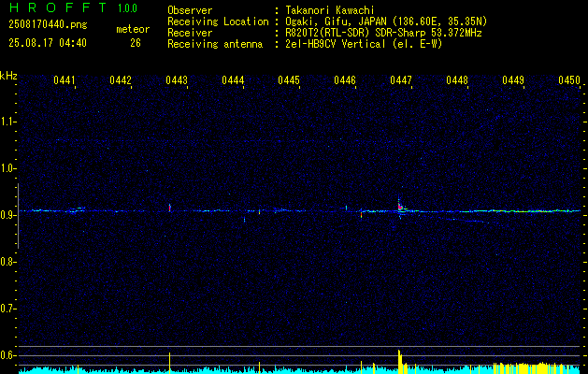
Task: Select the filename 2508170440.png
Action: point(48,24)
